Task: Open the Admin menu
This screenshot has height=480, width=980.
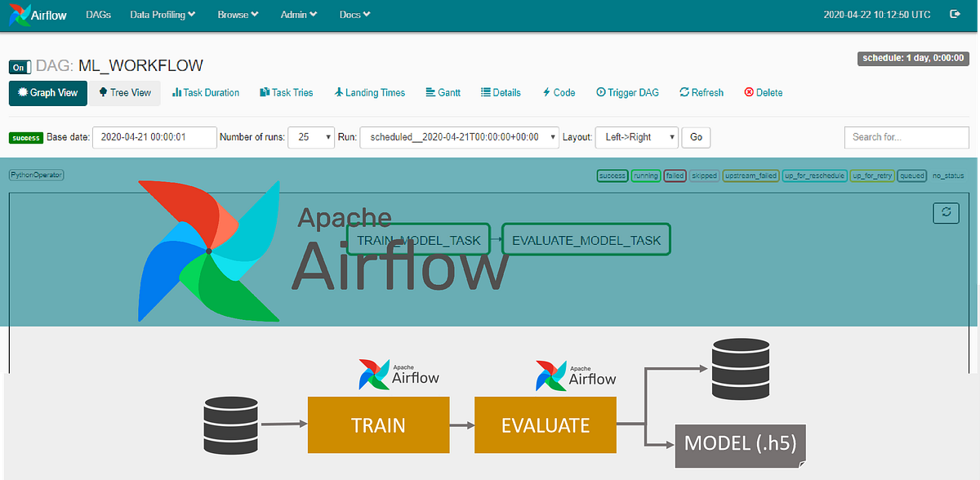Action: 297,14
